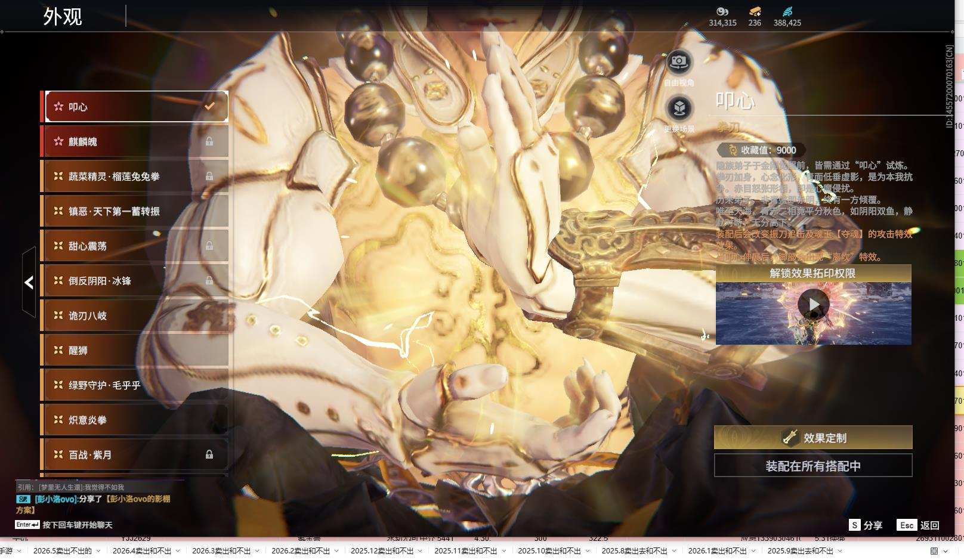Select the 蔬菜精灵·榴莲兔兔拳 skin

click(x=135, y=176)
